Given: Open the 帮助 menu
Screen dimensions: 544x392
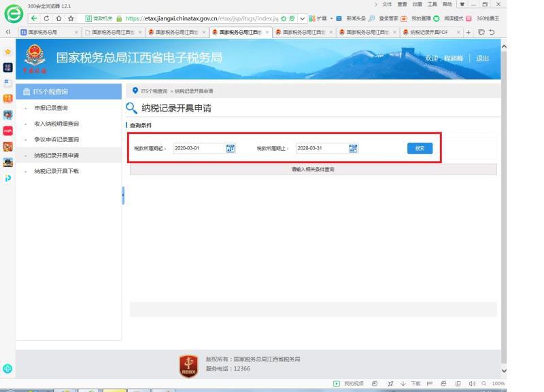Looking at the screenshot, I should pos(447,4).
